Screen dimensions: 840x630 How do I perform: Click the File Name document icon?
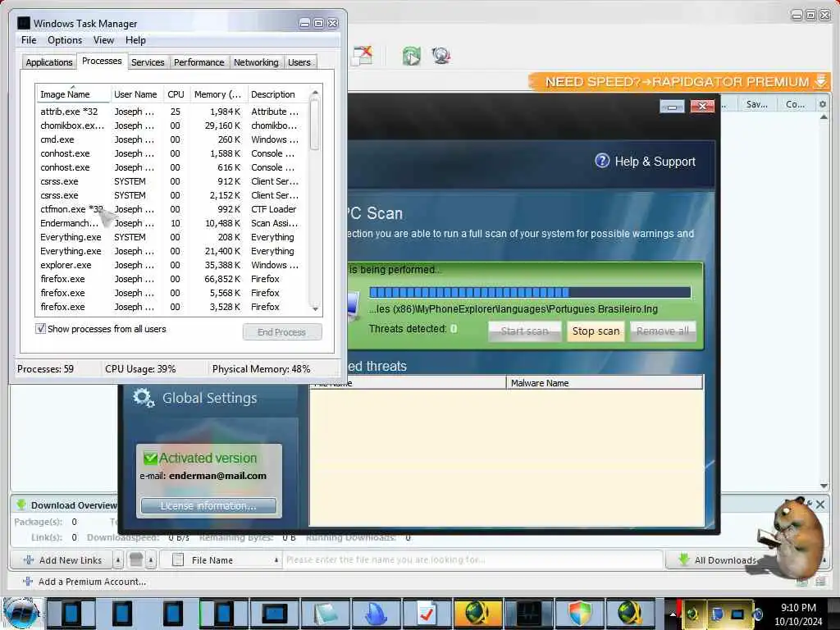pyautogui.click(x=178, y=559)
